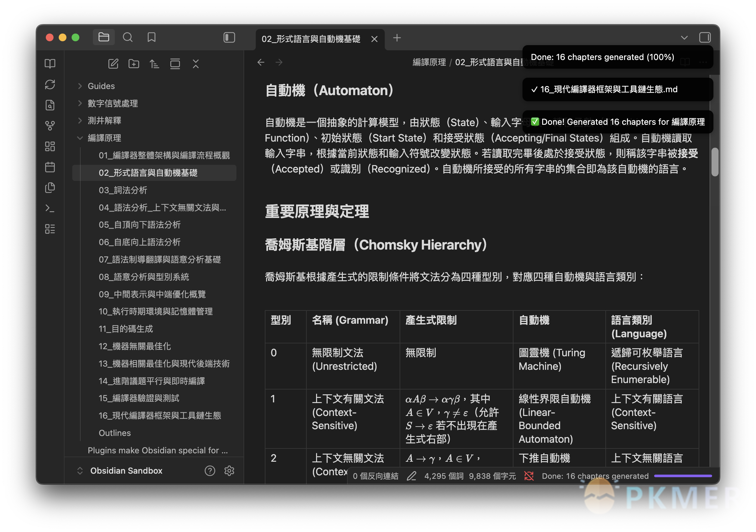The width and height of the screenshot is (756, 532).
Task: Click the 4,295 個詞 word count
Action: coord(444,476)
